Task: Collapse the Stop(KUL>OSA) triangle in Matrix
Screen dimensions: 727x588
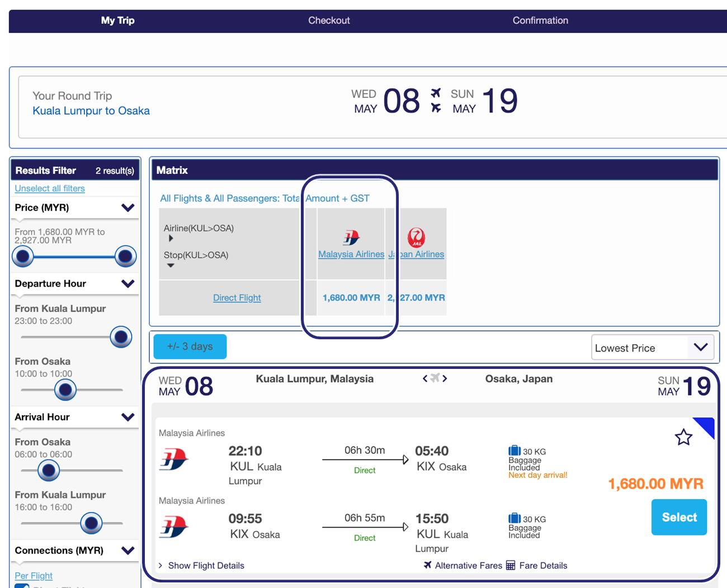Action: tap(171, 265)
